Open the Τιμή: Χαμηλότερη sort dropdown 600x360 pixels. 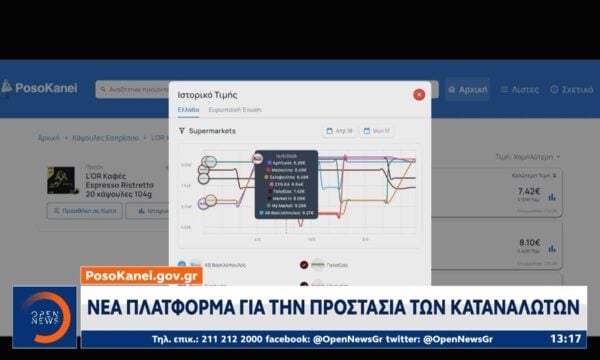click(528, 157)
